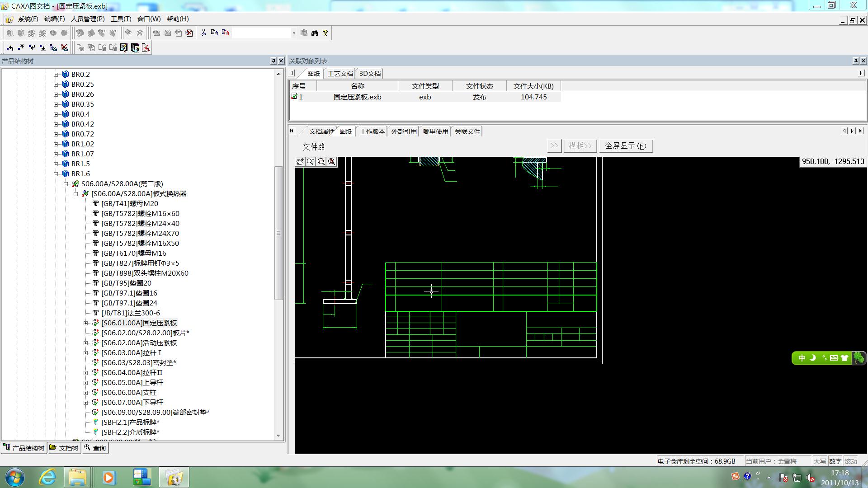
Task: Open Internet Explorer from the taskbar
Action: point(47,477)
